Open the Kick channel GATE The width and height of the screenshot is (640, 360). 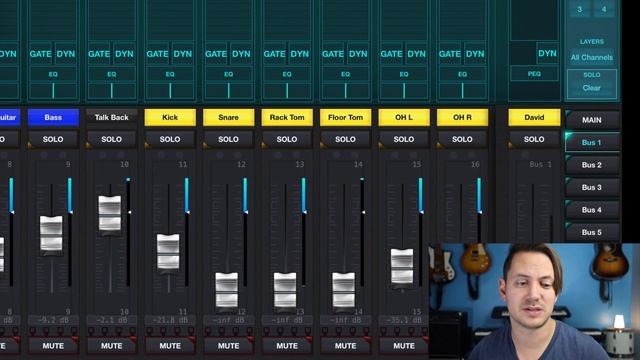pyautogui.click(x=157, y=54)
